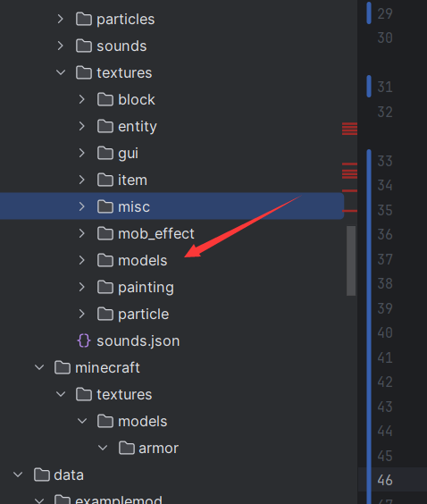Click the project tree vertical scrollbar thumb
Viewport: 427px width, 504px height.
click(351, 261)
